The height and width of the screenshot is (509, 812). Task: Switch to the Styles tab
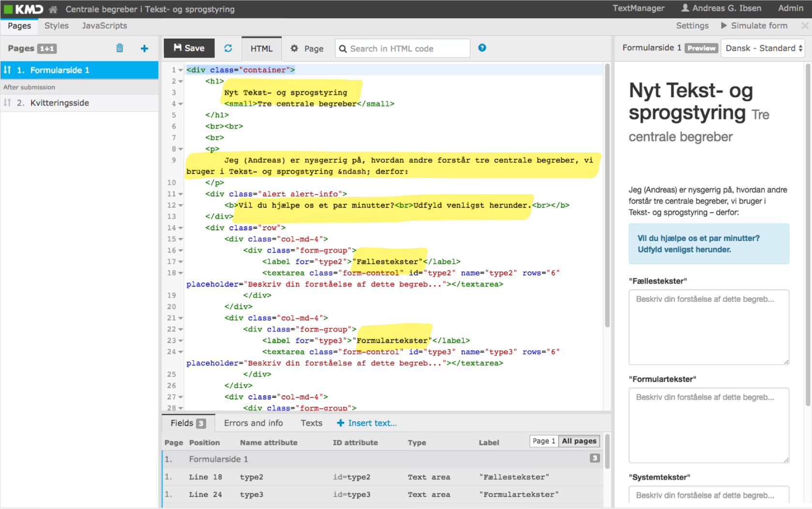(56, 26)
